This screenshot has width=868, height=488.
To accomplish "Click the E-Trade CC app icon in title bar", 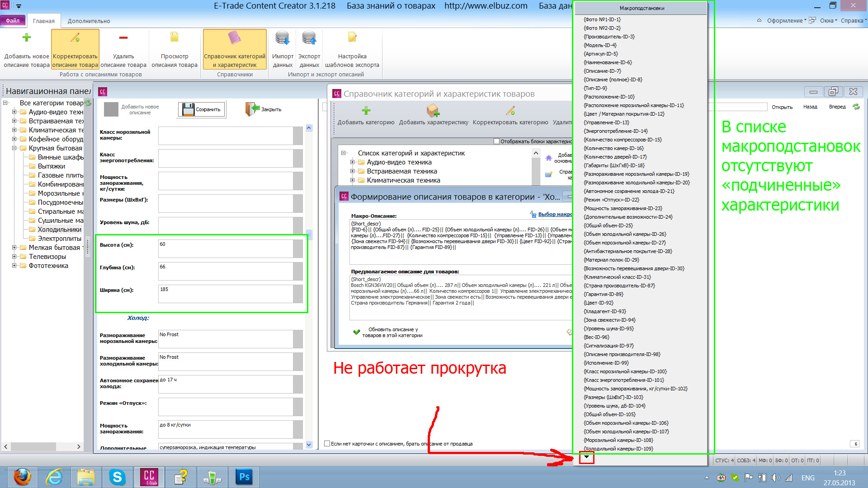I will coord(5,5).
